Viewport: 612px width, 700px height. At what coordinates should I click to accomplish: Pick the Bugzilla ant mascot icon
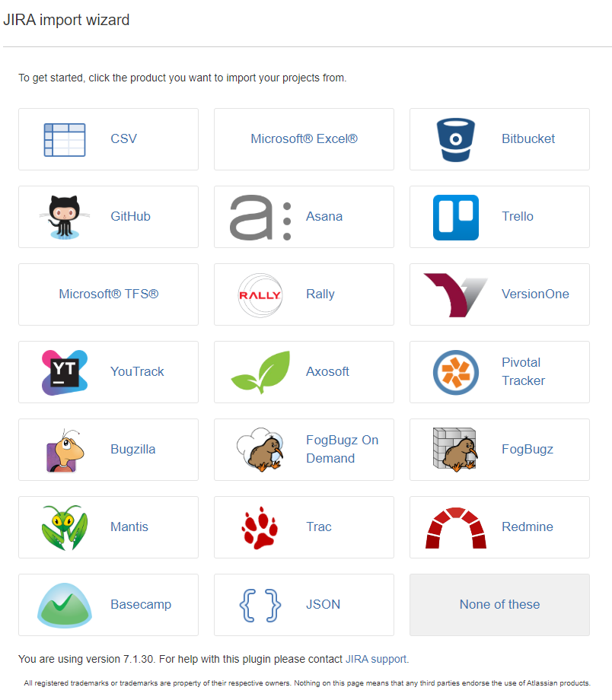click(65, 450)
